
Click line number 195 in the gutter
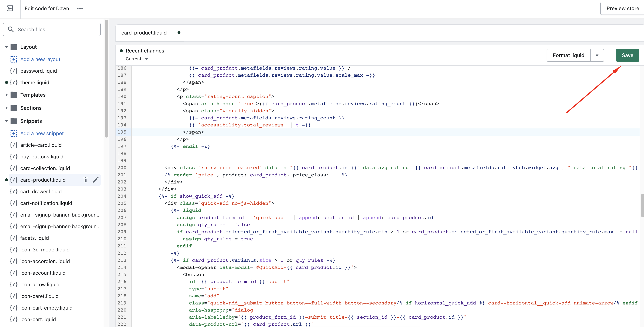[122, 132]
